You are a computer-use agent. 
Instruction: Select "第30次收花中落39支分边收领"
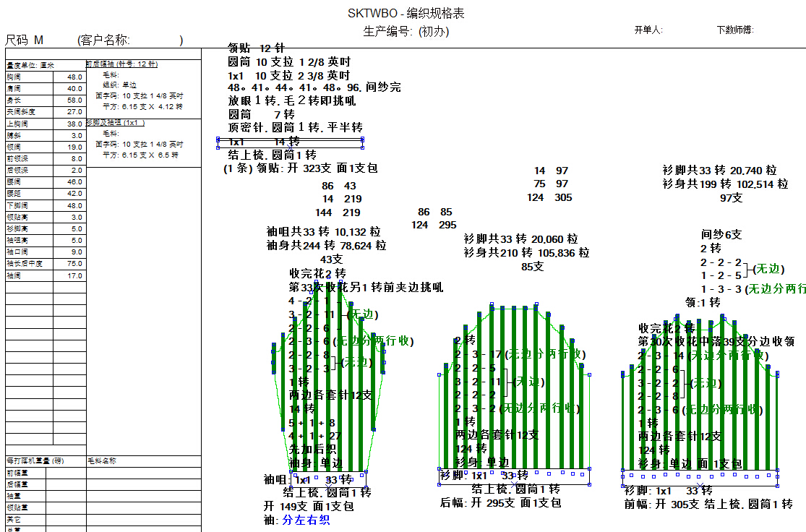point(716,341)
